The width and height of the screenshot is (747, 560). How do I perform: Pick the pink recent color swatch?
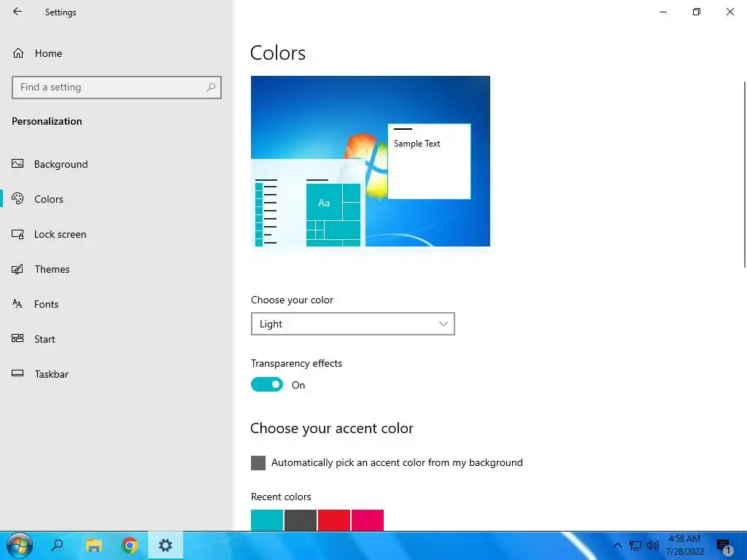[368, 520]
